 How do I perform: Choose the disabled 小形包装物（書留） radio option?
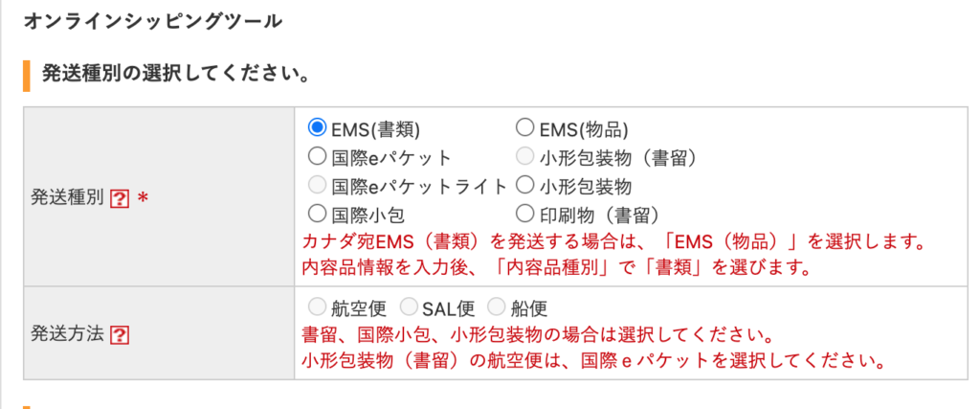coord(524,157)
